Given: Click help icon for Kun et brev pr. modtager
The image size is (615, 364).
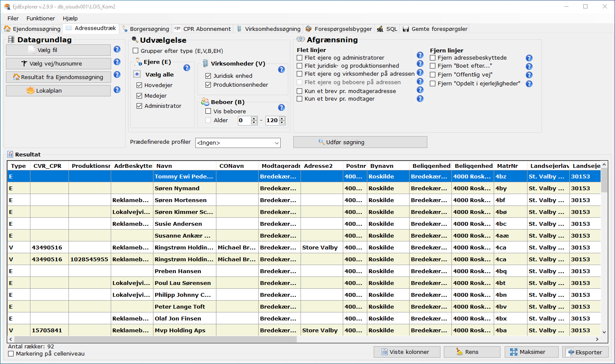Looking at the screenshot, I should [420, 99].
